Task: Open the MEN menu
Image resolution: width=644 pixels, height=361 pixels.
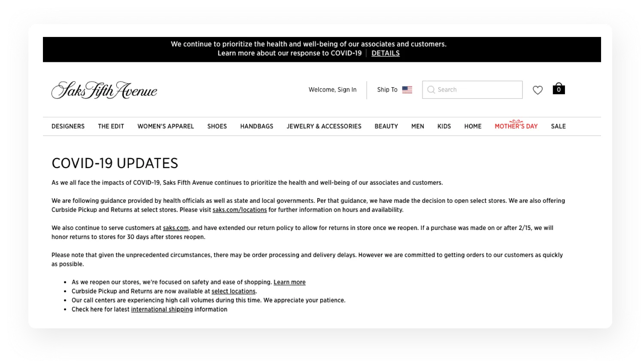Action: pos(418,126)
